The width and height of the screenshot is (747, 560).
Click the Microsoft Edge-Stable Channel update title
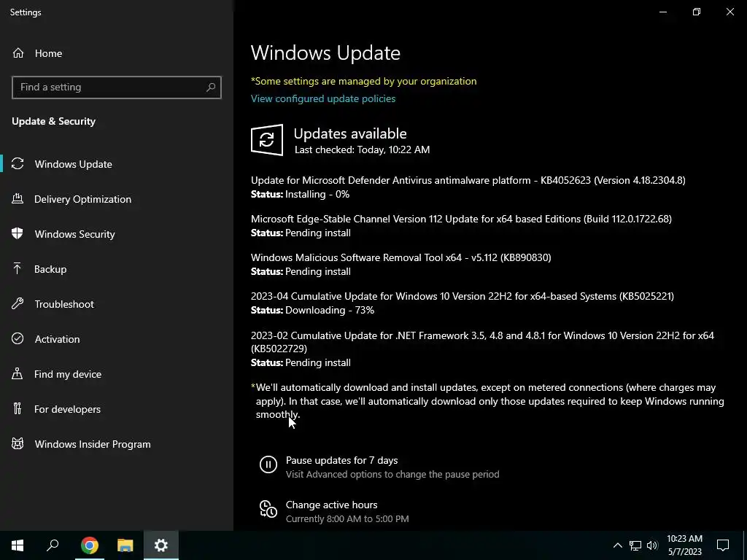[461, 219]
